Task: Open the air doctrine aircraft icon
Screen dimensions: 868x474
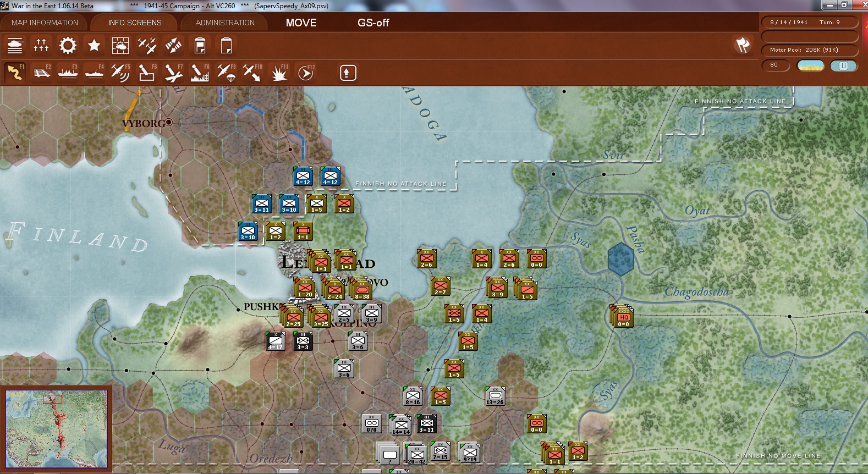Action: point(147,45)
